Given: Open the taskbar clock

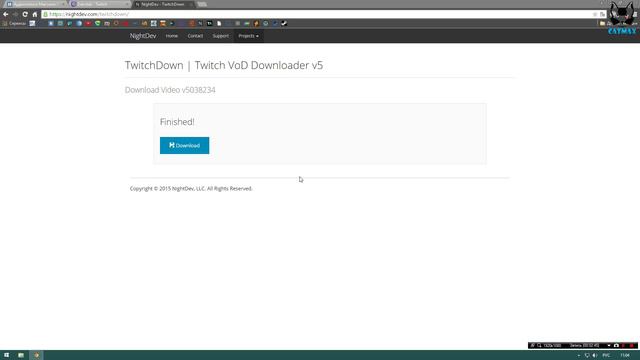Looking at the screenshot, I should pos(625,356).
